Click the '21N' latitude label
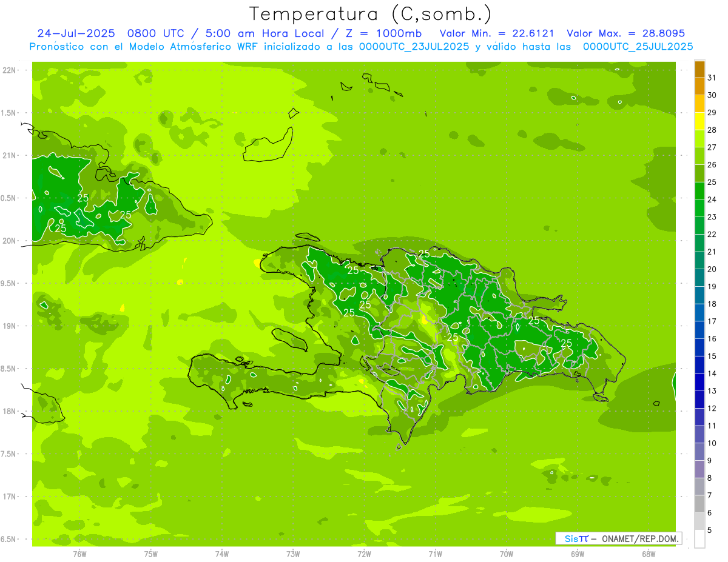 tap(8, 156)
